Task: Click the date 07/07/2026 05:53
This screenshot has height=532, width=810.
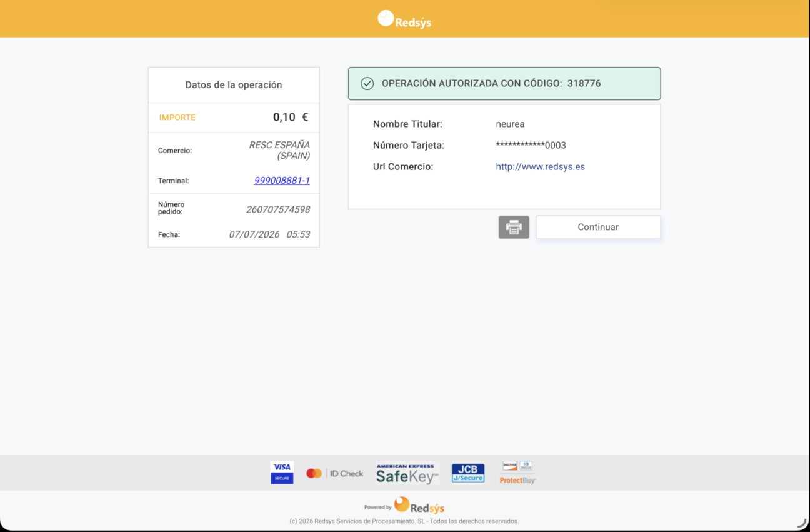Action: click(269, 234)
